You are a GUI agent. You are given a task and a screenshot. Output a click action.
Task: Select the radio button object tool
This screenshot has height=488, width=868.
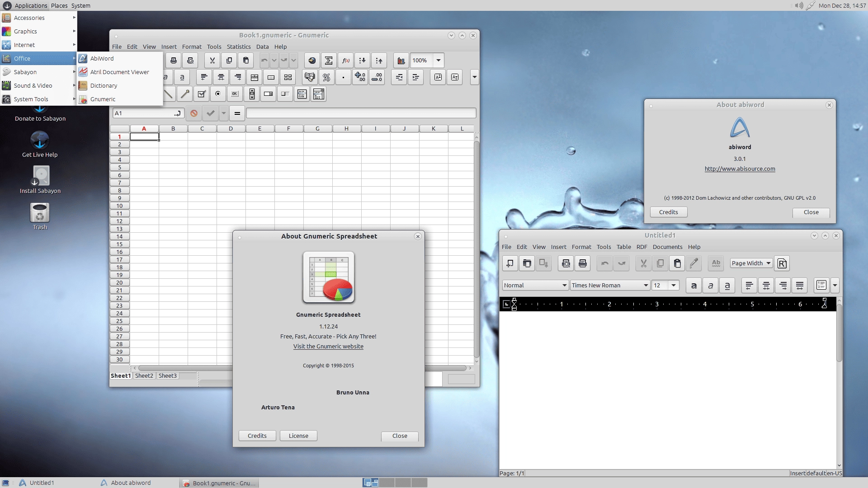(218, 94)
